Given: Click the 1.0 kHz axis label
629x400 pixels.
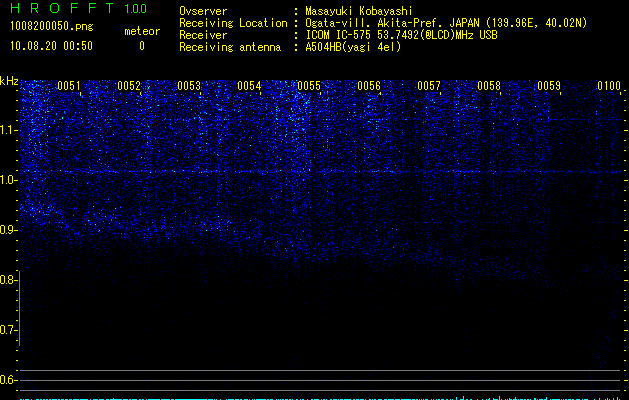Looking at the screenshot, I should tap(7, 180).
